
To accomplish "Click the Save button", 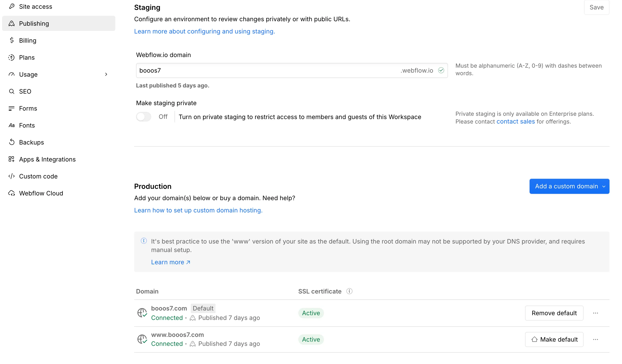I will pos(597,7).
